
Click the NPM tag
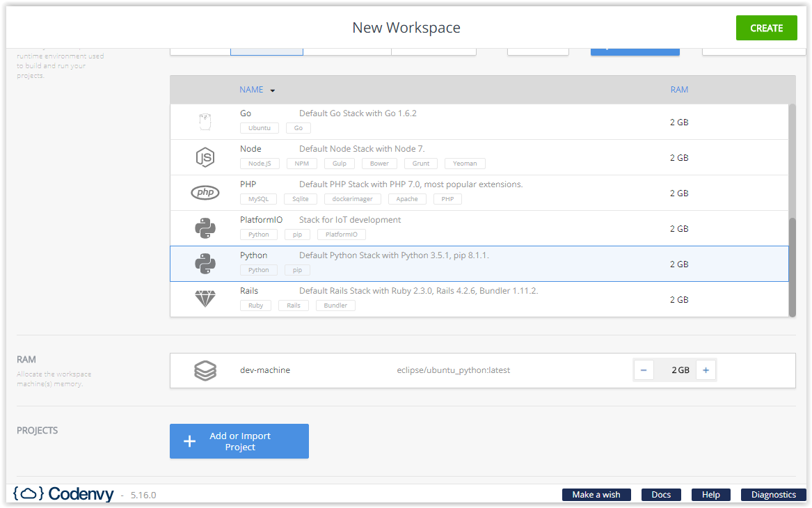tap(301, 164)
